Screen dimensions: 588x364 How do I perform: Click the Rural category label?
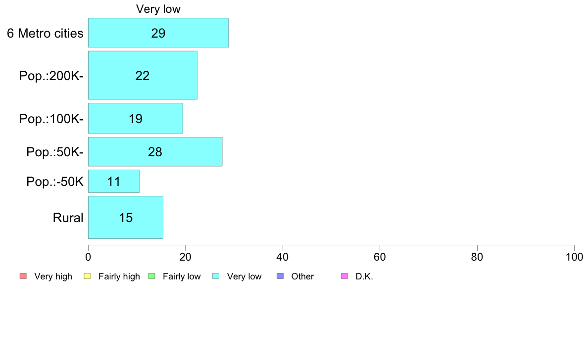pos(68,218)
